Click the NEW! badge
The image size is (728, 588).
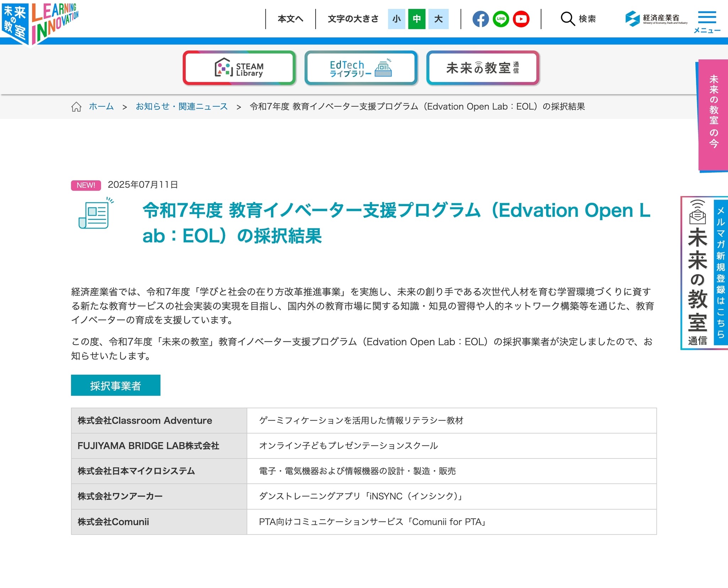pos(86,185)
